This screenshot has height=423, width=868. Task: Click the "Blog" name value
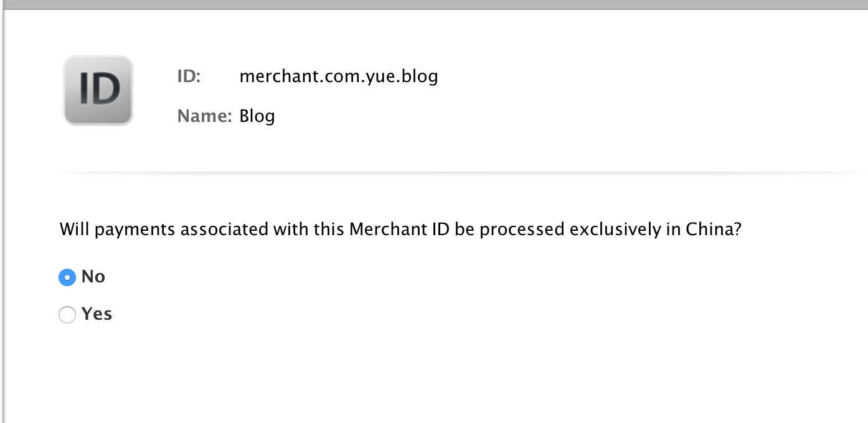[x=257, y=116]
